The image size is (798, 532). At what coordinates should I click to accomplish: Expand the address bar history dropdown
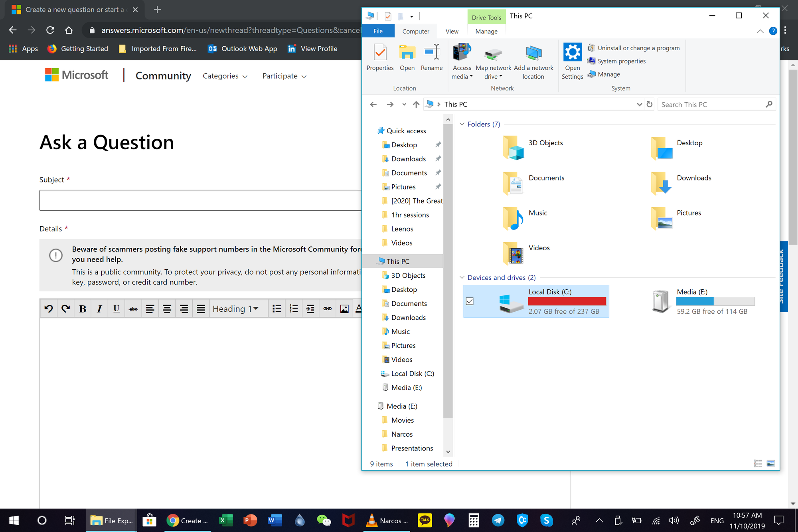pyautogui.click(x=639, y=104)
